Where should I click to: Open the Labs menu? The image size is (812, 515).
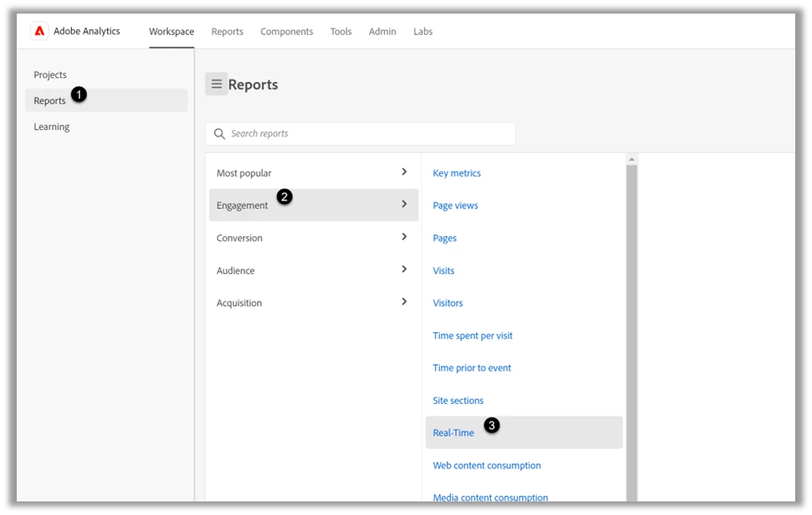(422, 32)
